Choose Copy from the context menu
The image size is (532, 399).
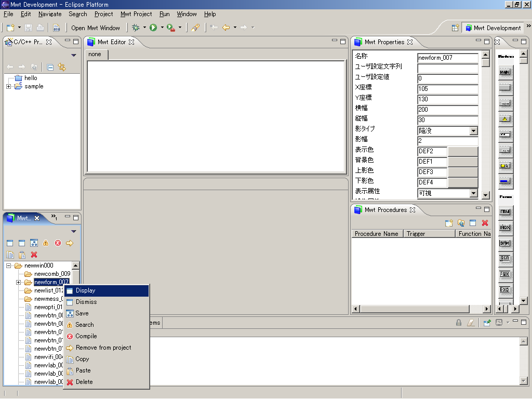(107, 359)
